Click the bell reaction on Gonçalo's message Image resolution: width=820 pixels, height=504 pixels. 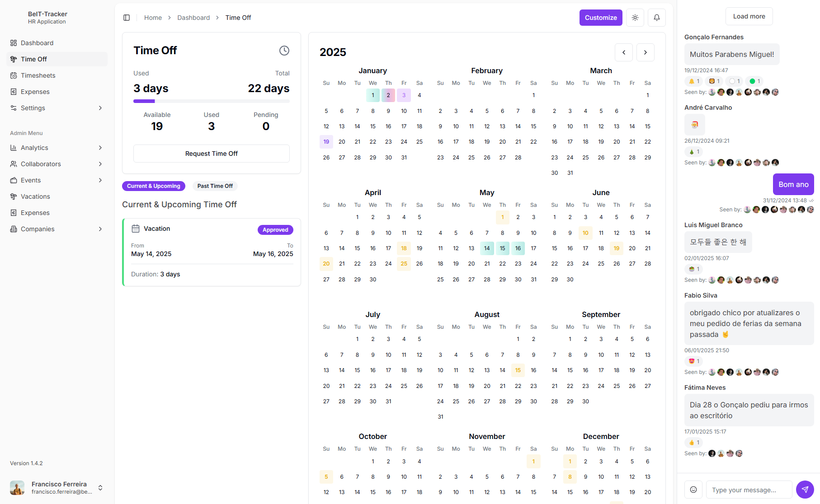click(x=694, y=81)
